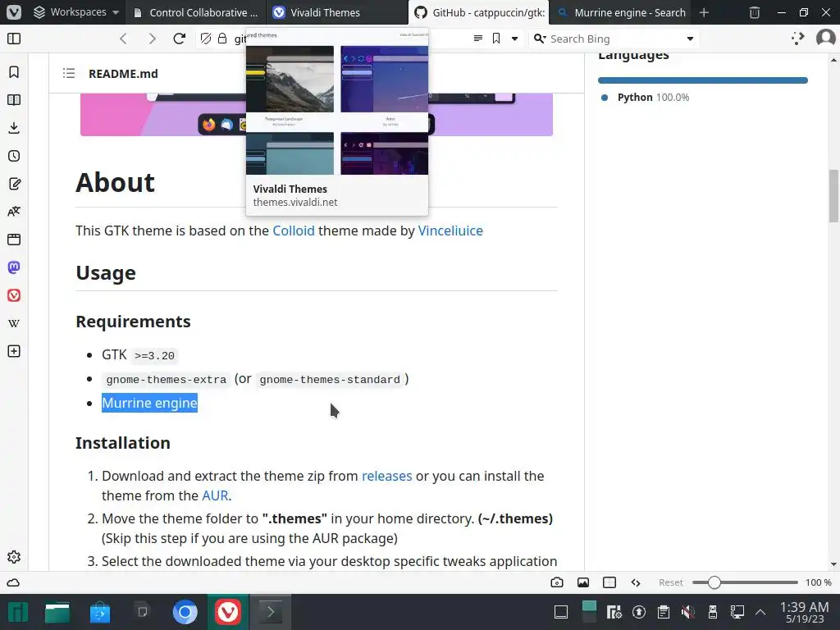Toggle images and animations

click(x=583, y=582)
